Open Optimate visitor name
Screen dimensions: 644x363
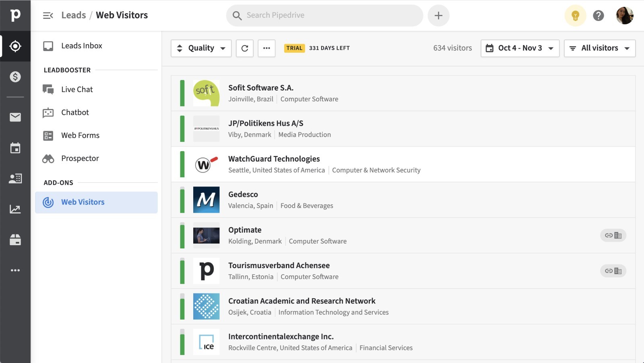pos(245,230)
